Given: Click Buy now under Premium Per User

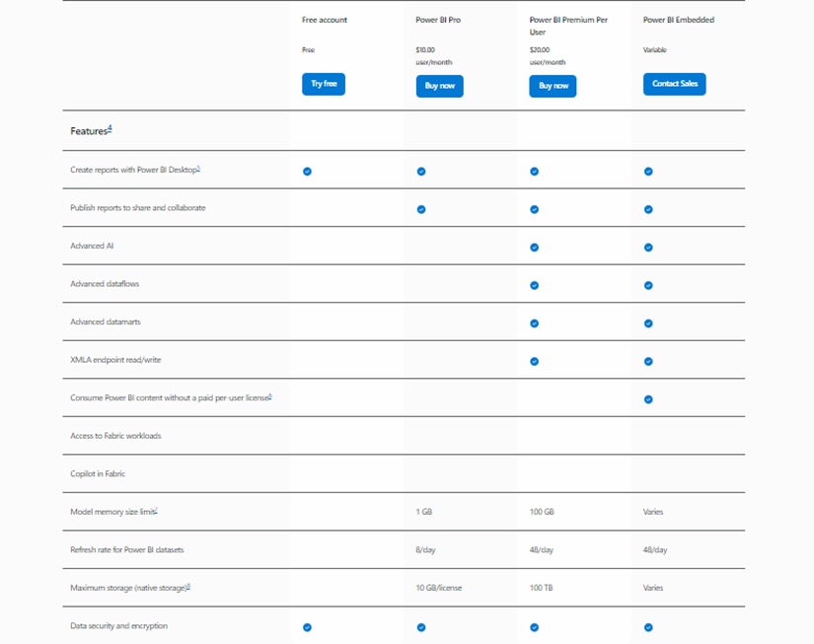Looking at the screenshot, I should point(553,86).
